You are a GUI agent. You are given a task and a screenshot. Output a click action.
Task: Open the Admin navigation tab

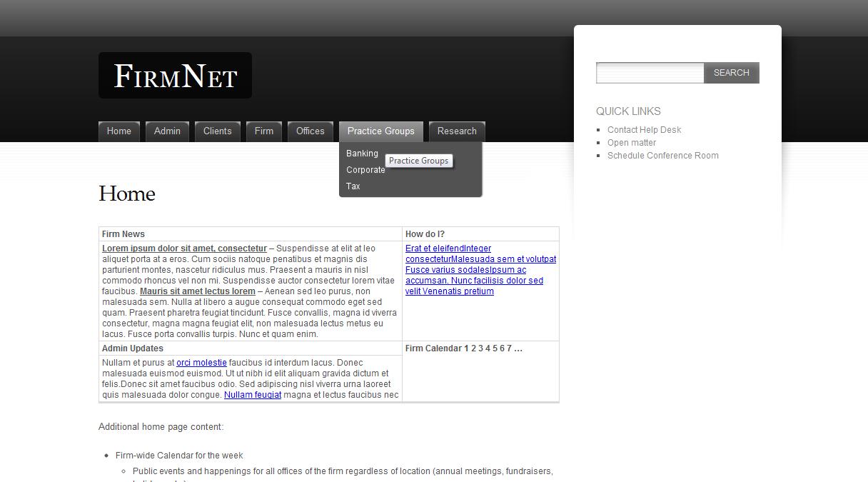coord(167,131)
